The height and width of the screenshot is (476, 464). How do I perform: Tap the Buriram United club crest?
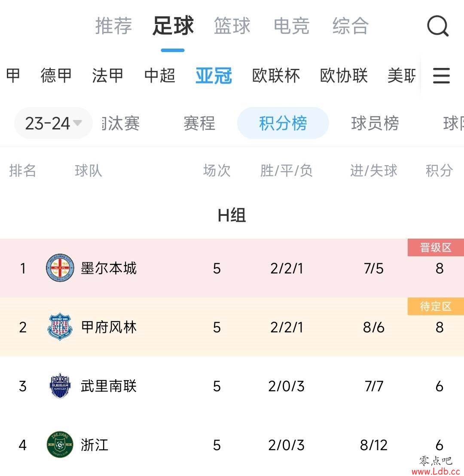click(60, 386)
